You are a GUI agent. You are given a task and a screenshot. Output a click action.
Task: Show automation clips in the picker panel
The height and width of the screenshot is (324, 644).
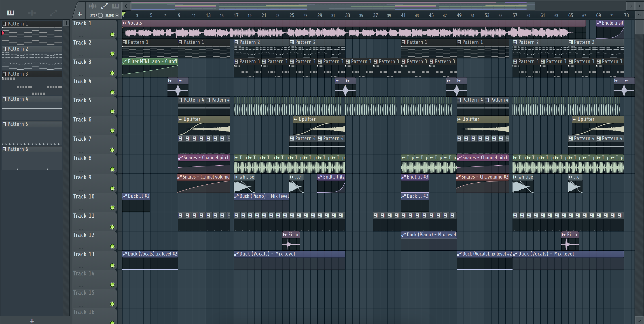53,13
